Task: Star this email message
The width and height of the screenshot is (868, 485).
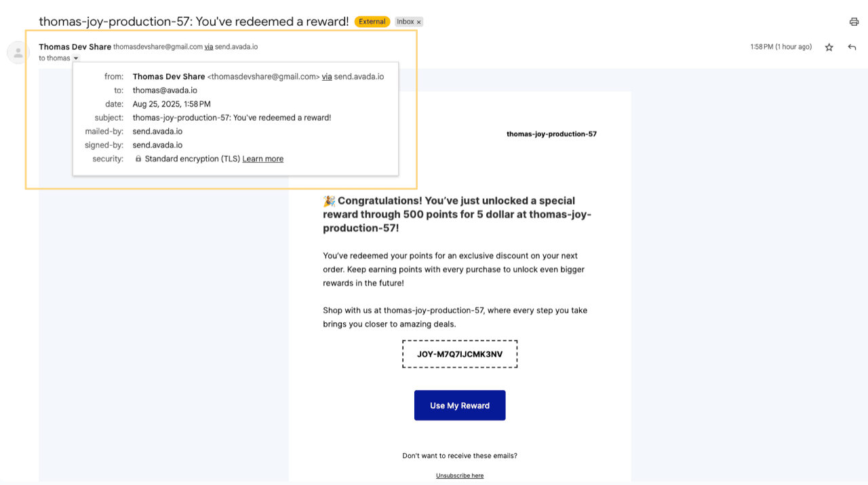Action: [x=829, y=47]
